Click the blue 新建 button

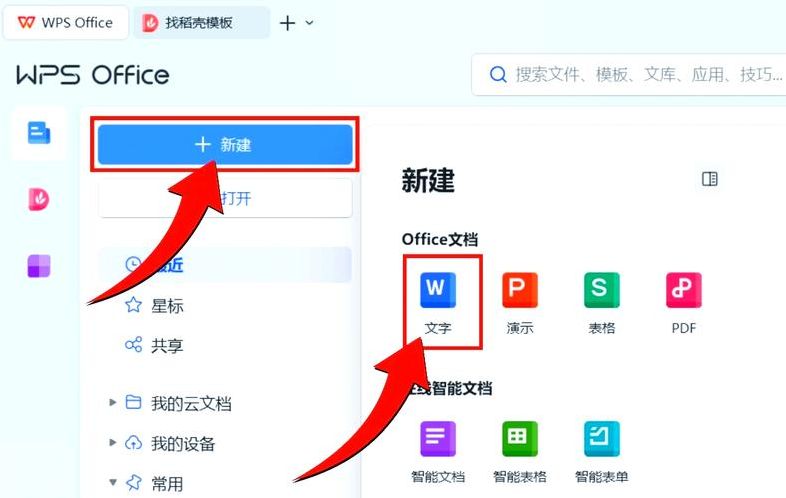(x=225, y=144)
